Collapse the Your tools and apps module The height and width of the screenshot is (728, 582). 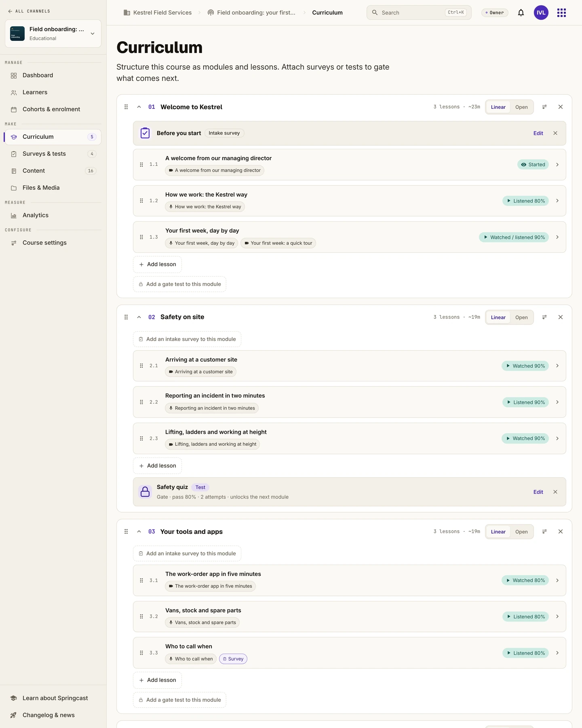pyautogui.click(x=139, y=531)
